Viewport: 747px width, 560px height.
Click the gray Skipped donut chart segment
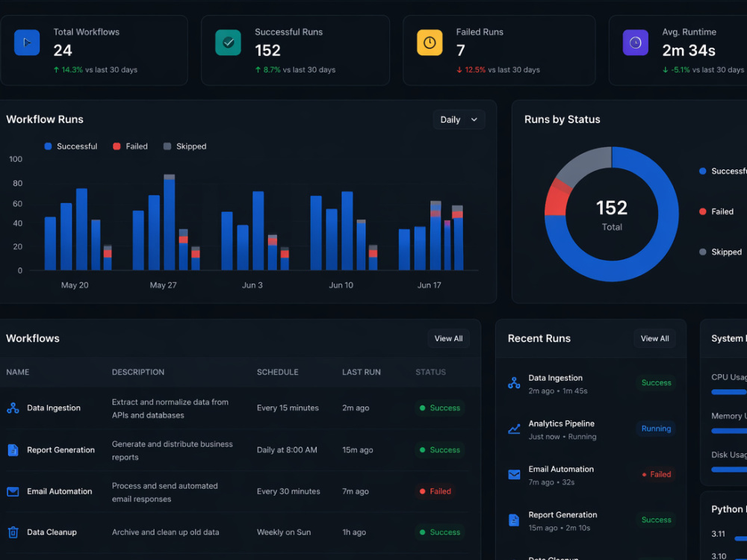pyautogui.click(x=586, y=164)
